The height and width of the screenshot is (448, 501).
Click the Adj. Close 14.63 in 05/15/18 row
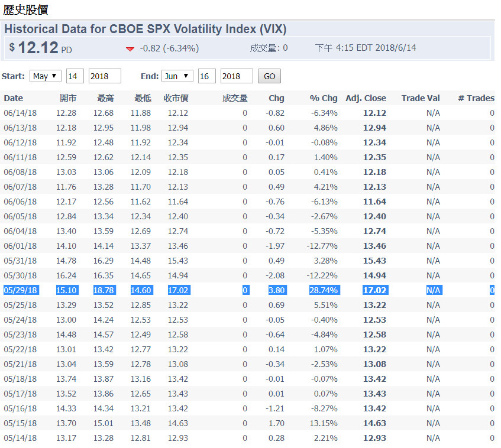pos(374,423)
